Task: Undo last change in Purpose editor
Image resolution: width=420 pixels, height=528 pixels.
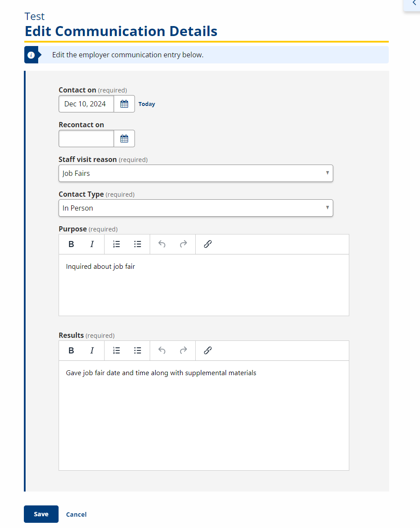Action: (x=162, y=244)
